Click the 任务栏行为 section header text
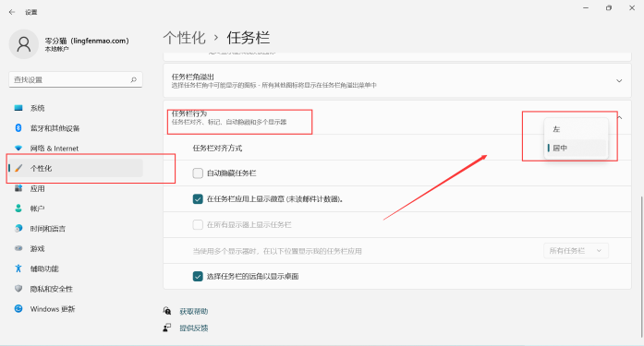The height and width of the screenshot is (346, 644). (x=189, y=113)
